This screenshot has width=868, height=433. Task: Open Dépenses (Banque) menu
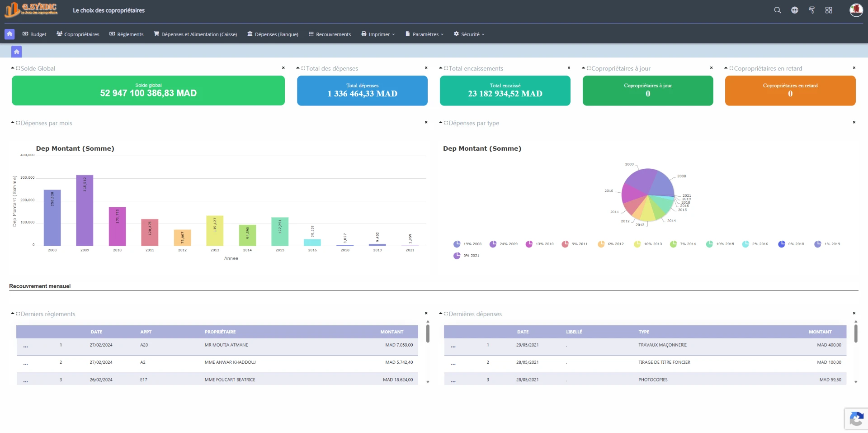pos(273,34)
